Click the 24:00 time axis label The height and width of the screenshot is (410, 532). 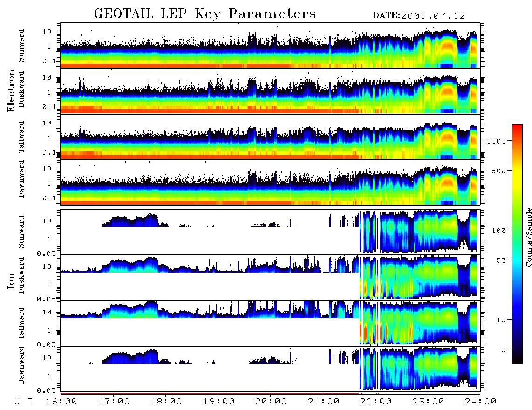coord(481,402)
